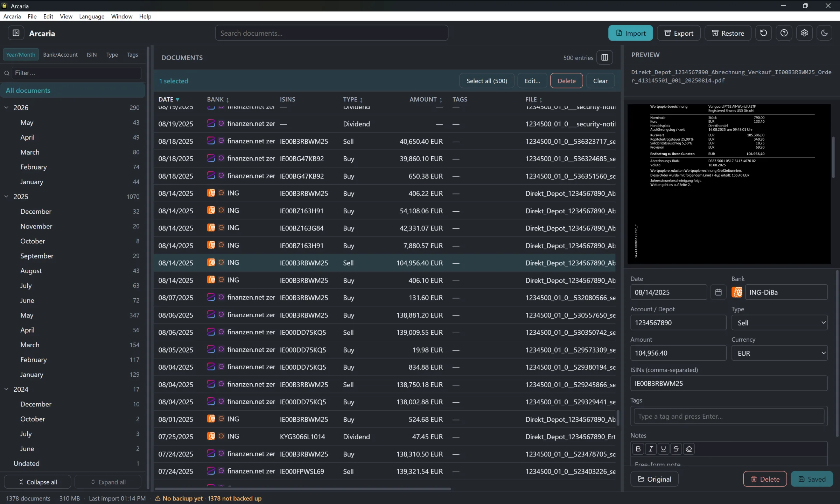The width and height of the screenshot is (840, 504).
Task: Apply Underline formatting in Notes toolbar
Action: pyautogui.click(x=663, y=449)
